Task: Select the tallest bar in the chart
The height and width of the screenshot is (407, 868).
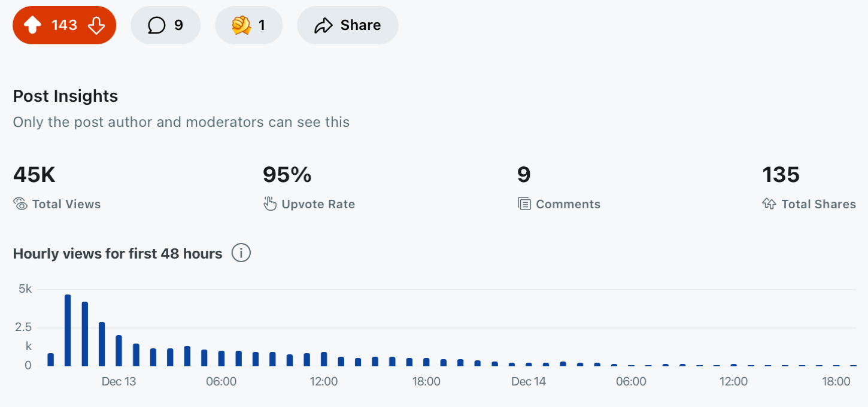Action: coord(68,330)
